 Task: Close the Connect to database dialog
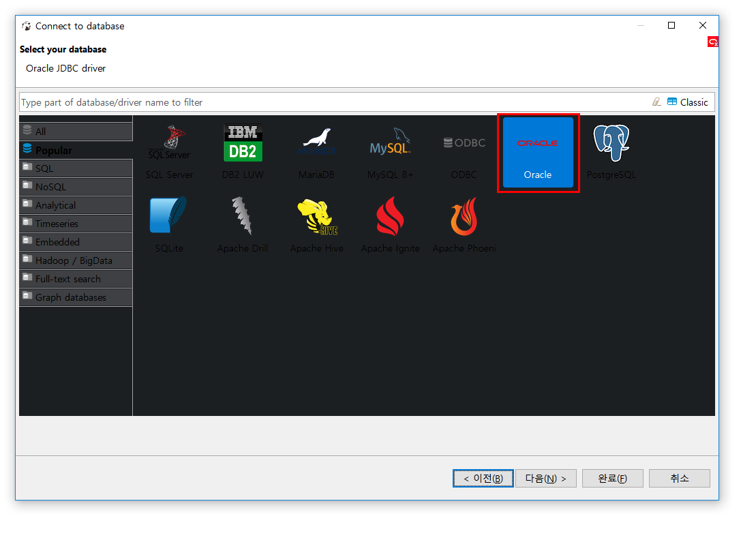point(702,25)
